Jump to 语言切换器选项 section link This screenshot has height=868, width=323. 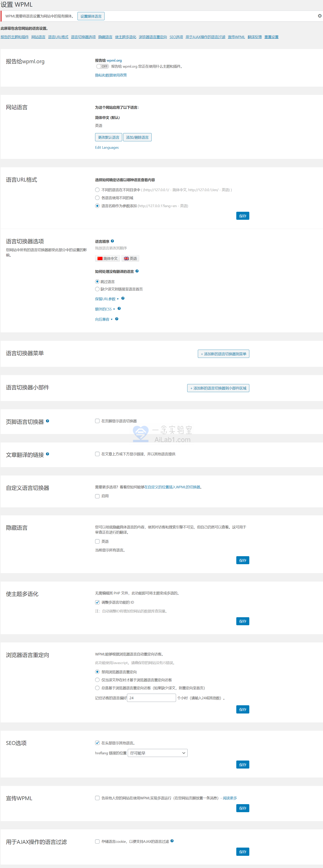[83, 37]
